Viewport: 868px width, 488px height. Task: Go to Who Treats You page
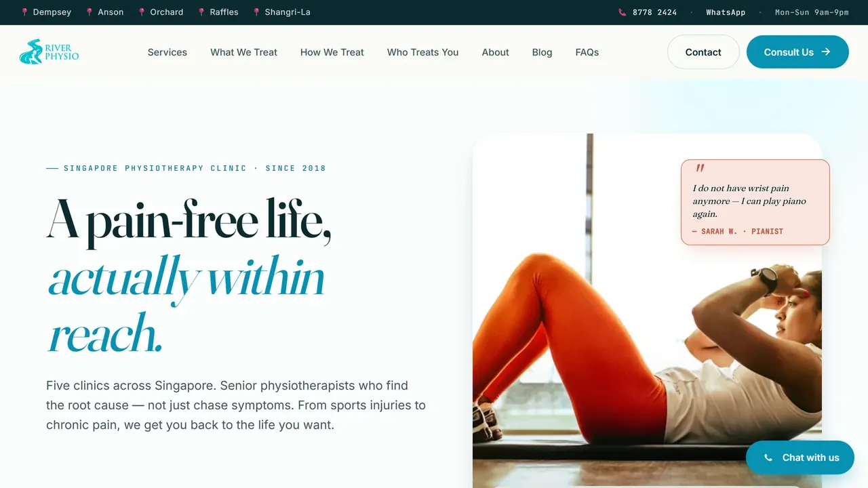(423, 52)
